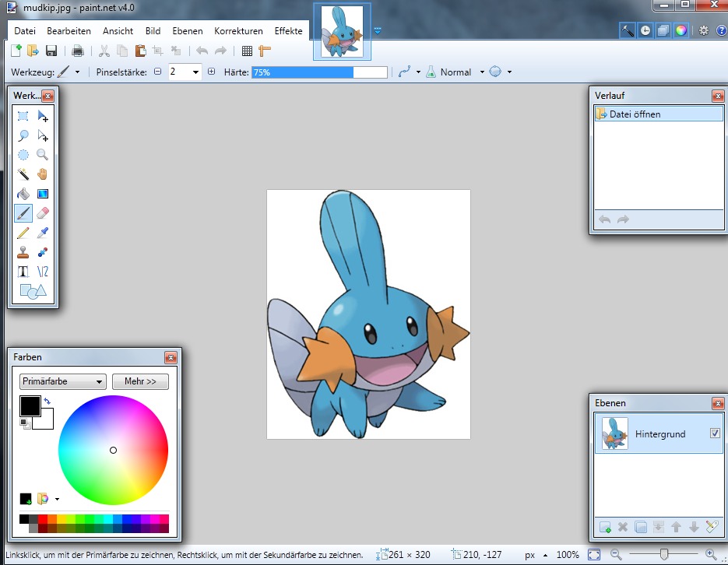Screen dimensions: 728x565
Task: Select the Eraser tool
Action: click(43, 213)
